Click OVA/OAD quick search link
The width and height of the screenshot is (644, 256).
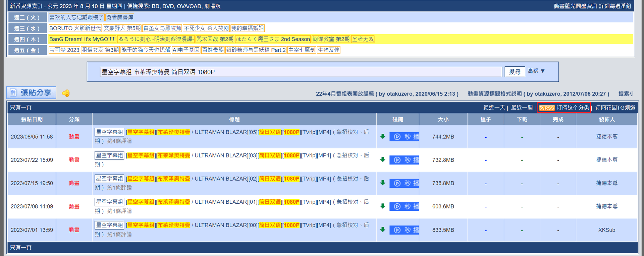click(x=189, y=6)
